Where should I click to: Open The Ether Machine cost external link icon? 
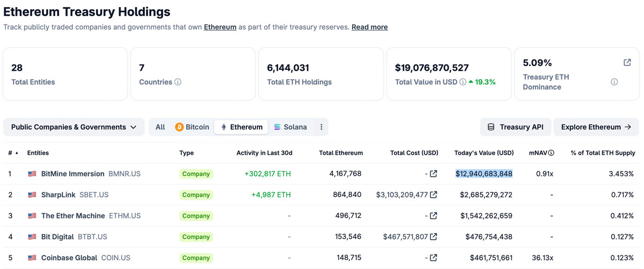coord(434,215)
